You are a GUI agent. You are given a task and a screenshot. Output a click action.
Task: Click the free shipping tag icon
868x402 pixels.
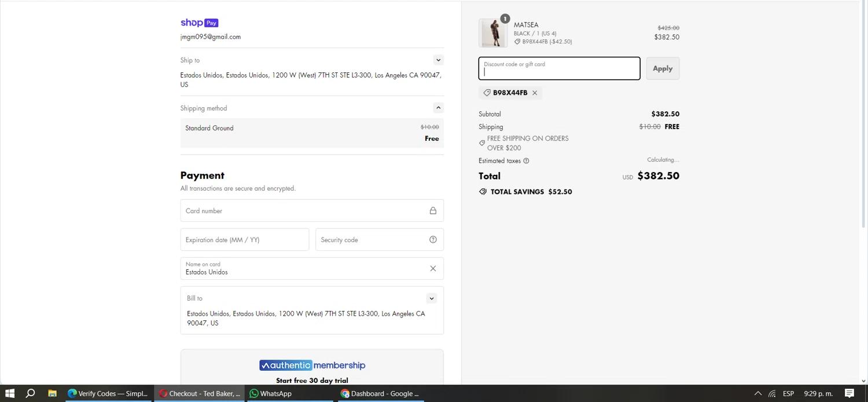[x=482, y=143]
